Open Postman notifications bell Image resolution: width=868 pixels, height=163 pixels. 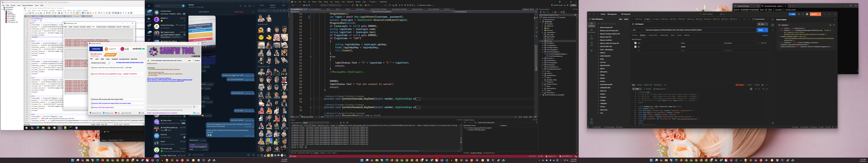tap(803, 14)
